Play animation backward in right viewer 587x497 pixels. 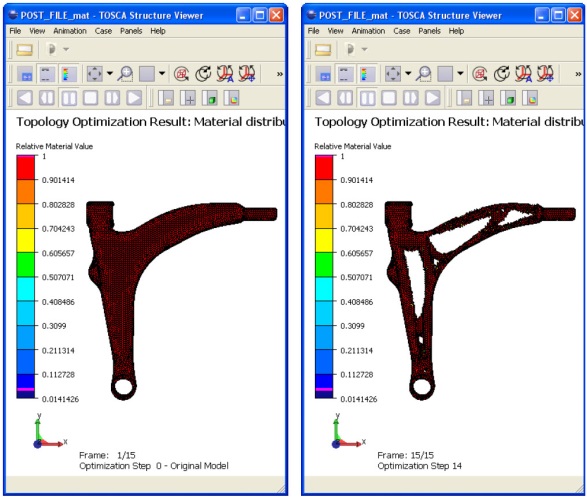pos(323,98)
